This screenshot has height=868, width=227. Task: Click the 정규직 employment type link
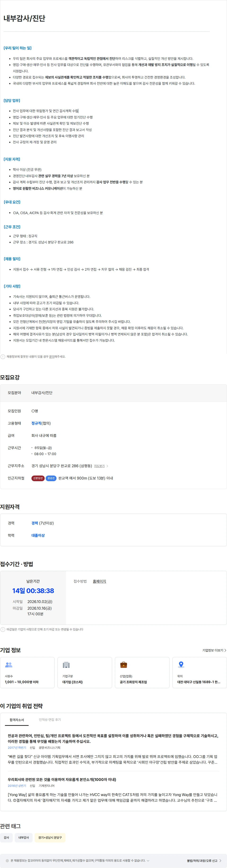tap(36, 423)
